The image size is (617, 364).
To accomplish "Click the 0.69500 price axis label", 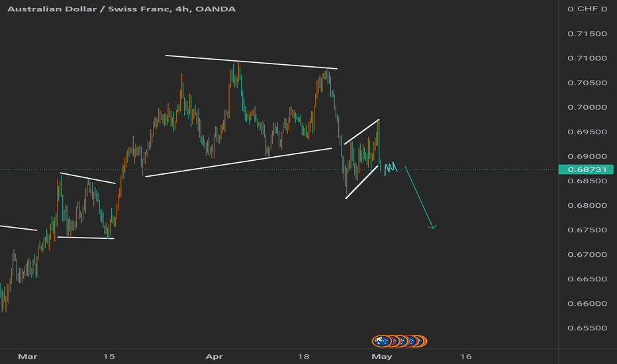I will [x=587, y=132].
